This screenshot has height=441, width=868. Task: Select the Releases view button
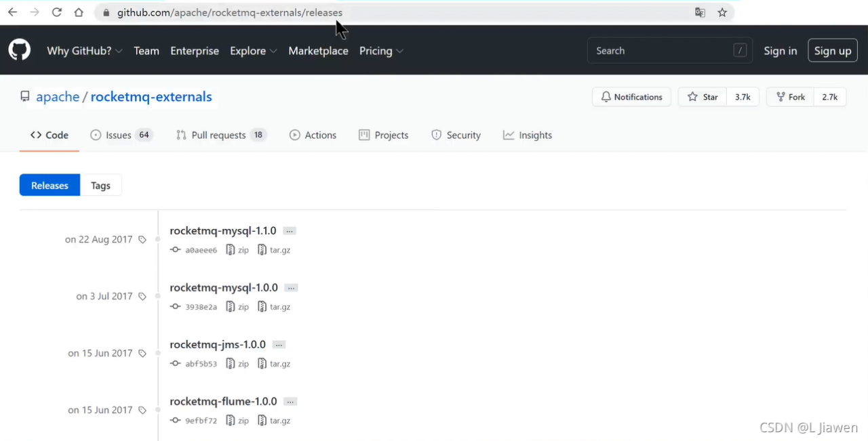click(50, 186)
